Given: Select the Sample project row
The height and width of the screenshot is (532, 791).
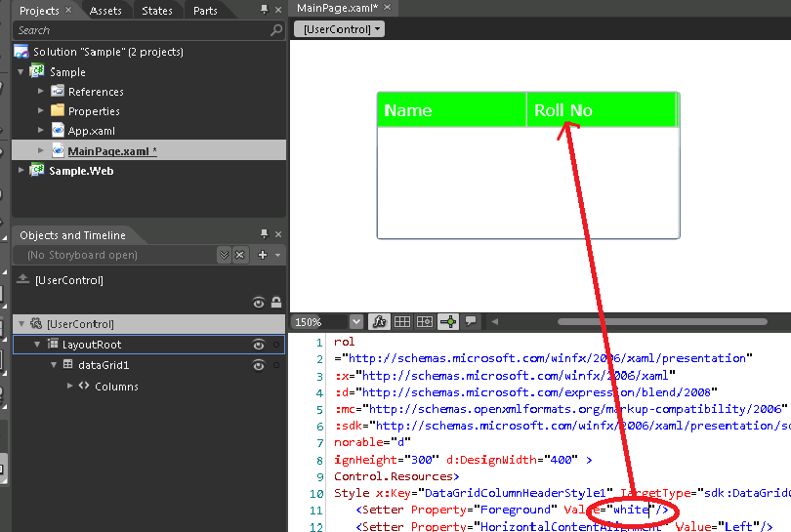Looking at the screenshot, I should point(67,72).
